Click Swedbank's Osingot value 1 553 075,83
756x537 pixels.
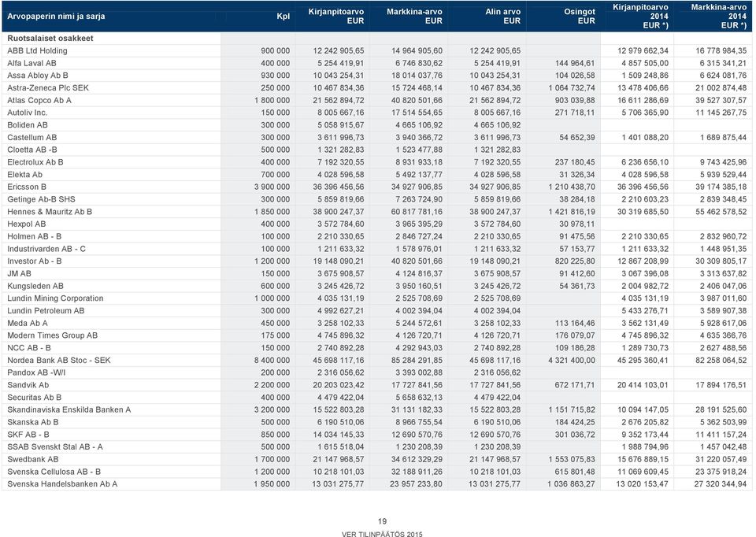coord(572,459)
